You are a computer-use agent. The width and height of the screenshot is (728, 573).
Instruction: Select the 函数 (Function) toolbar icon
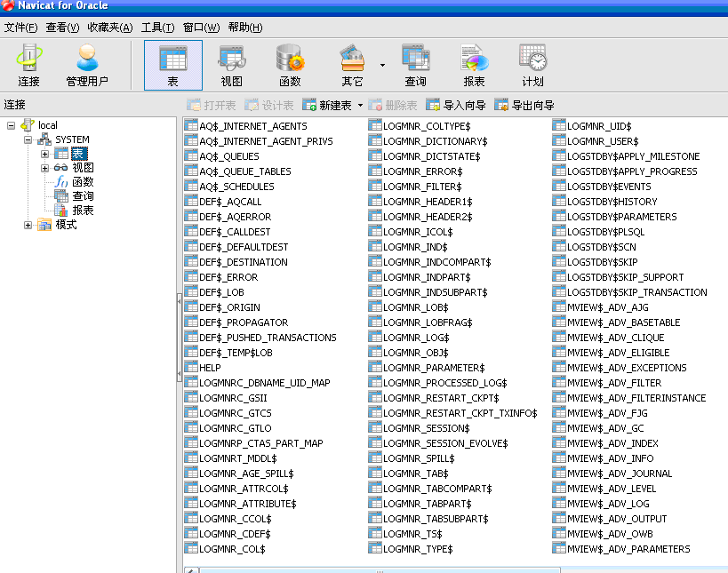point(290,65)
